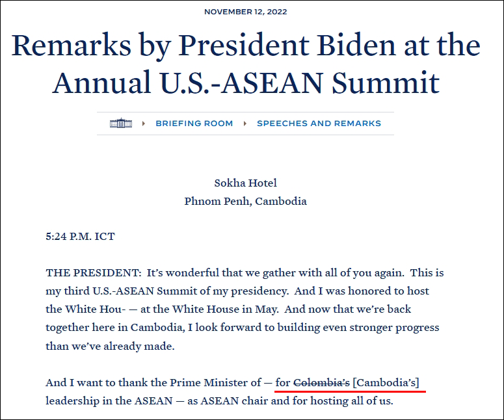Viewport: 504px width, 420px height.
Task: Click the headline line 'Remarks by President Biden at the'
Action: 246,46
